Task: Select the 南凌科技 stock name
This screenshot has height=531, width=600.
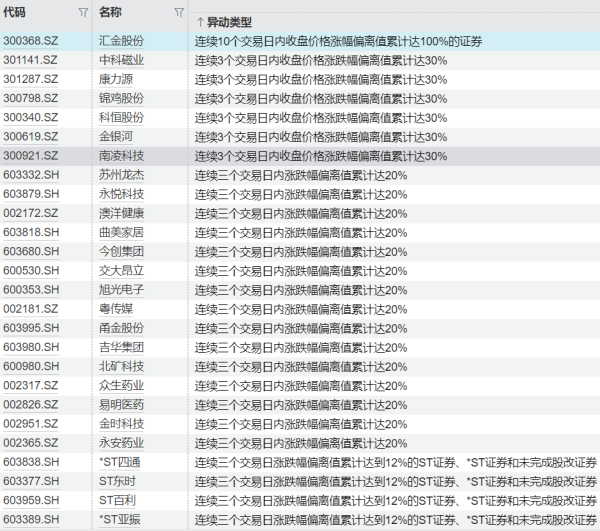Action: 121,156
